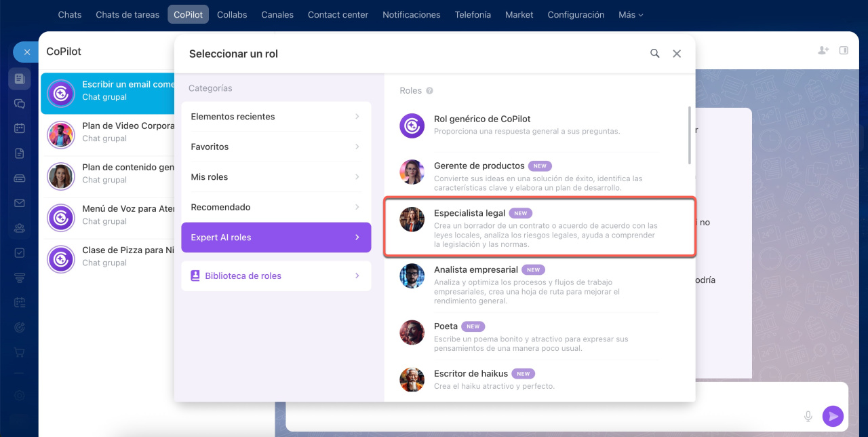
Task: Open the Contact center tab
Action: pyautogui.click(x=338, y=14)
